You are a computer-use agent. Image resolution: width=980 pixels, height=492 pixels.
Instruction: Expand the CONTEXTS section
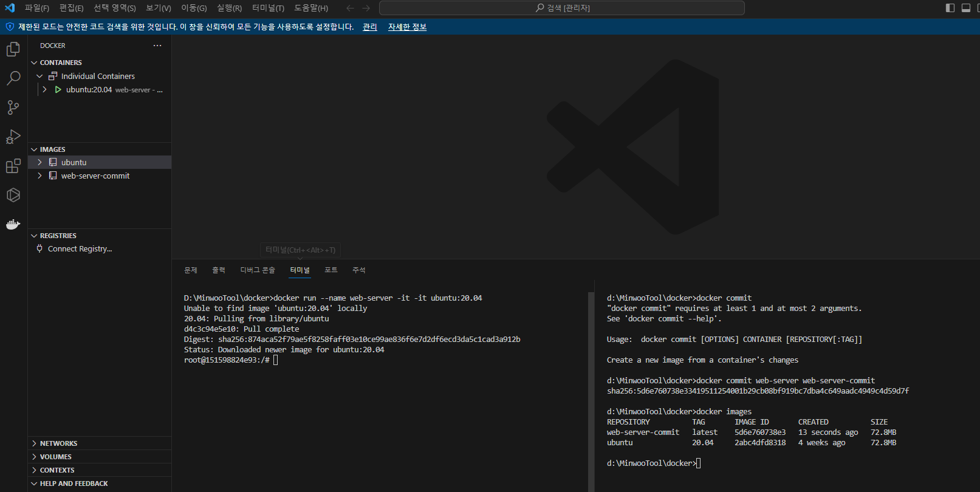(34, 470)
